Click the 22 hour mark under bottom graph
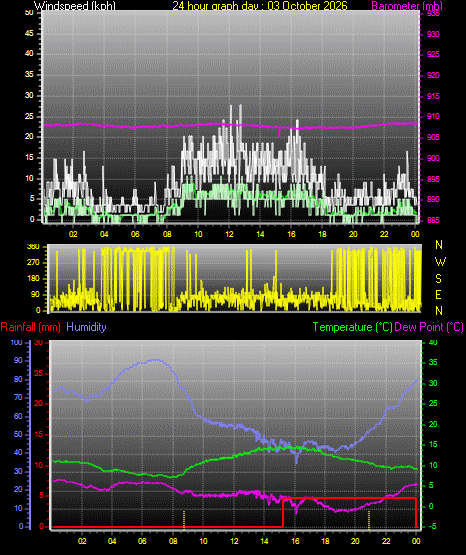The height and width of the screenshot is (555, 466). (x=386, y=541)
